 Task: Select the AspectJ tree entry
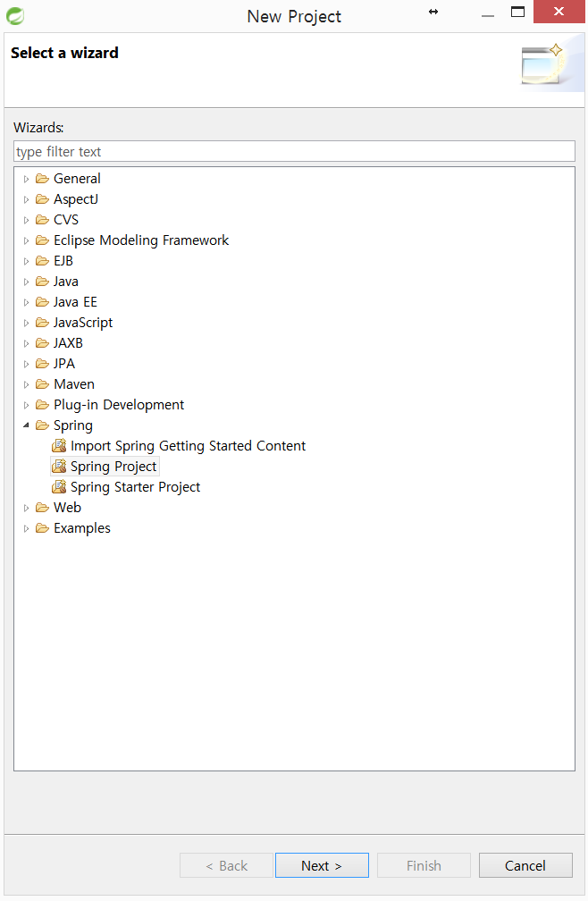[x=76, y=198]
